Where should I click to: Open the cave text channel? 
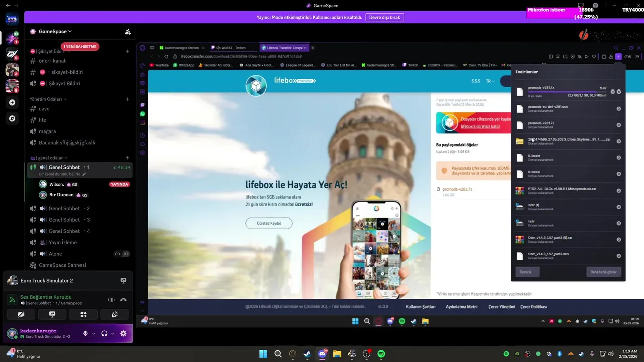coord(79,109)
